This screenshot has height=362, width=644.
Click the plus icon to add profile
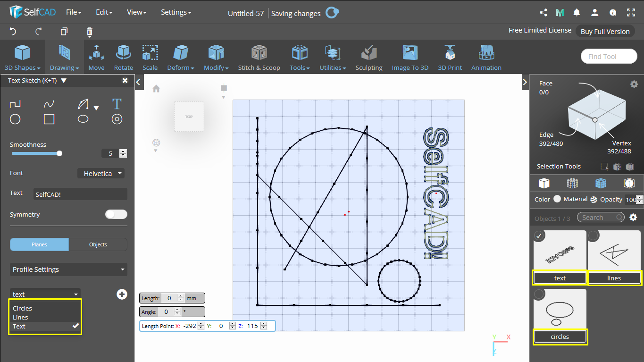pyautogui.click(x=122, y=295)
